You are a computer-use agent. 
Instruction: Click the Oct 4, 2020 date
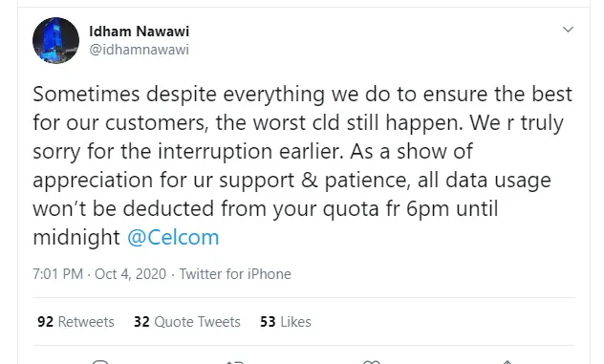click(130, 274)
